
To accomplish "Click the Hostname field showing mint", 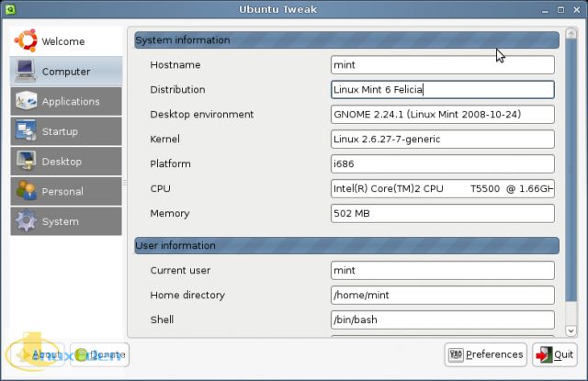I will point(443,65).
